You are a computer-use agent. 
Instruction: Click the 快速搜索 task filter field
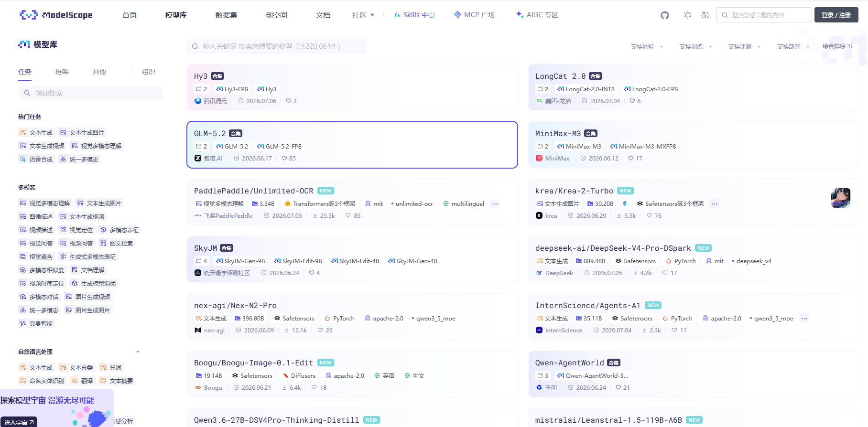click(x=90, y=93)
